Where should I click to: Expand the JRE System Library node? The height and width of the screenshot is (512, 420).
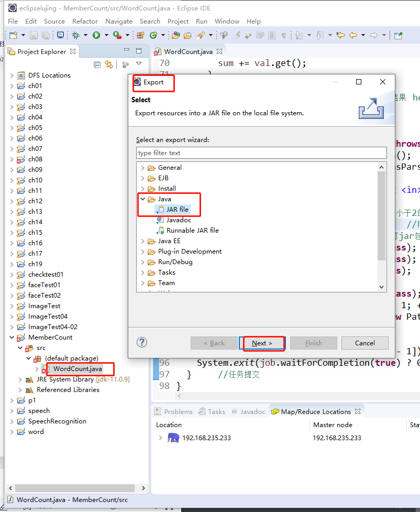[20, 379]
